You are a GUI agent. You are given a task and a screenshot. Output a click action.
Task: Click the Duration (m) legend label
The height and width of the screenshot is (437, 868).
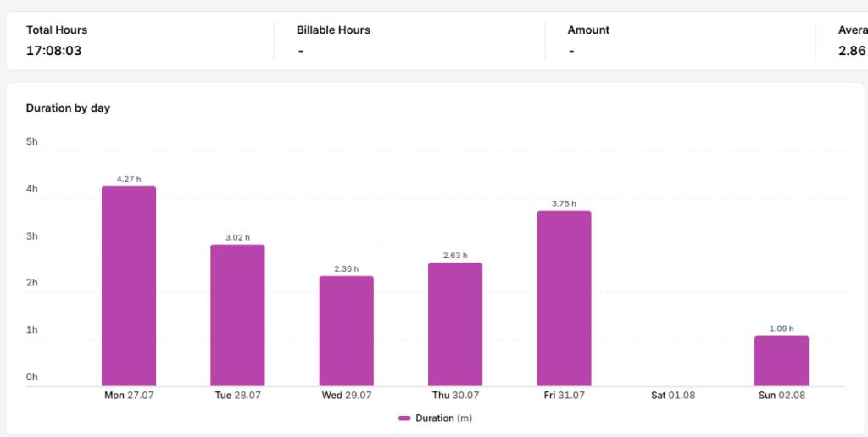(x=444, y=418)
